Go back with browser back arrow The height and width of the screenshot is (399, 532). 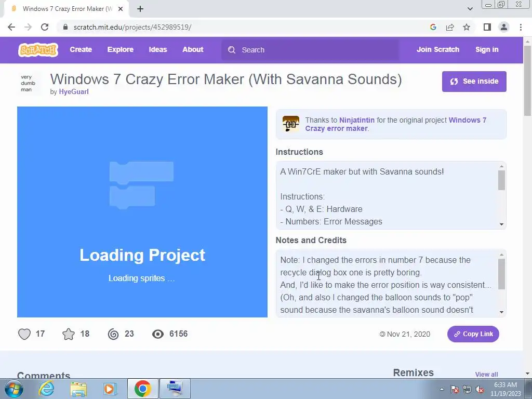point(11,27)
